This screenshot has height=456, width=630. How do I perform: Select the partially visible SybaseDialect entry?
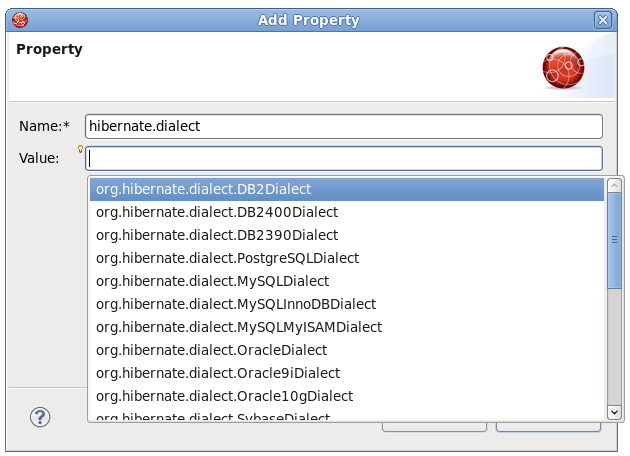(x=213, y=416)
